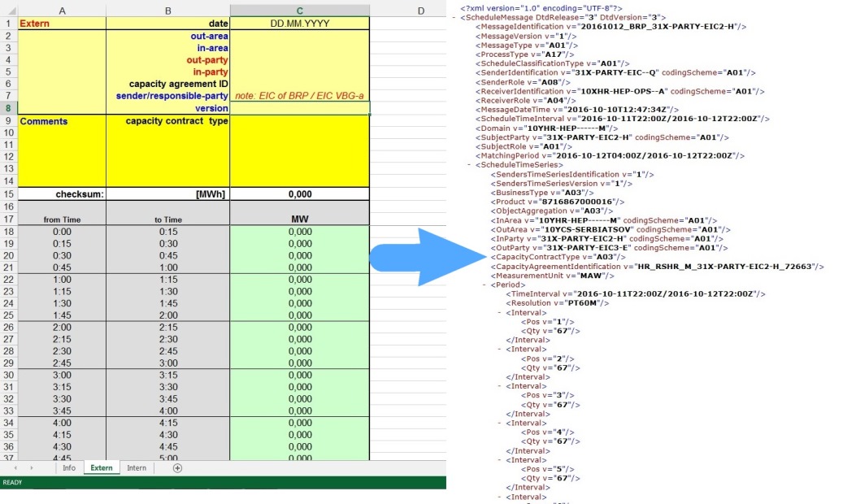Click the in-area value cell in column C
The height and width of the screenshot is (504, 843).
pyautogui.click(x=299, y=48)
